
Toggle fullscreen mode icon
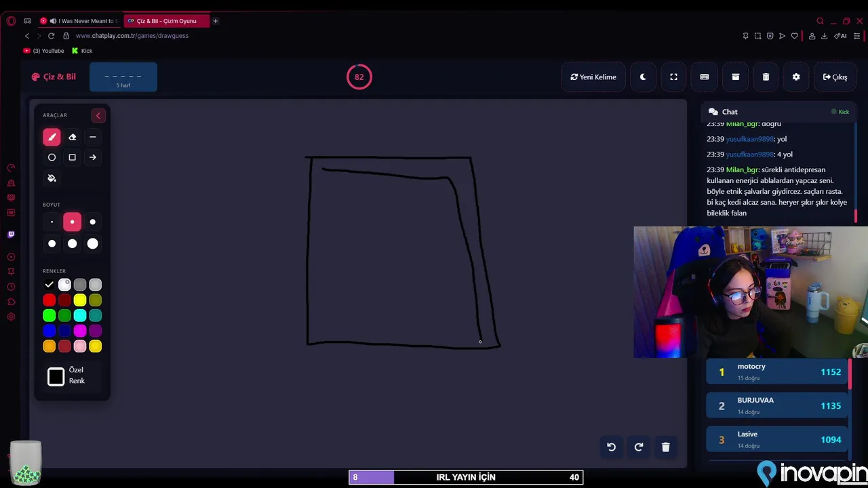673,77
